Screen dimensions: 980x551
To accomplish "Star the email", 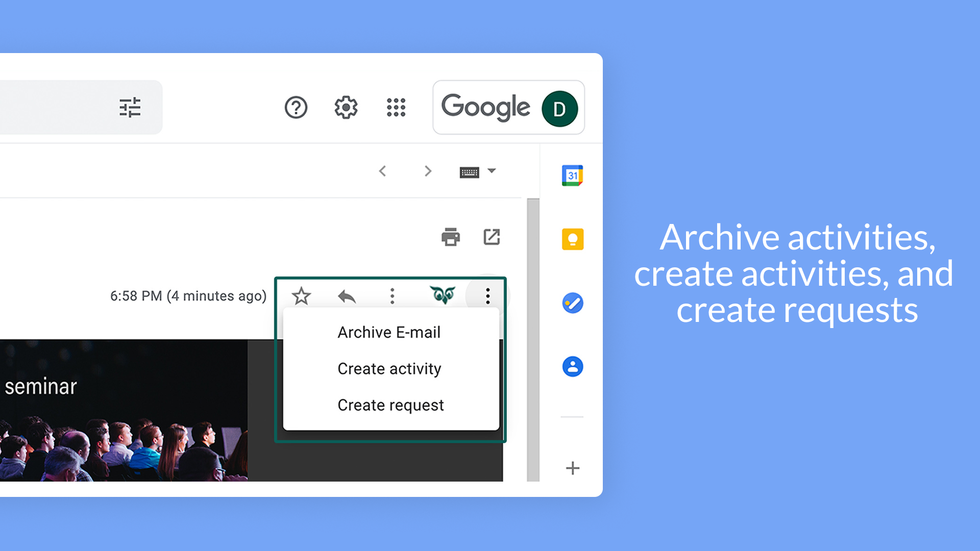I will click(x=301, y=296).
